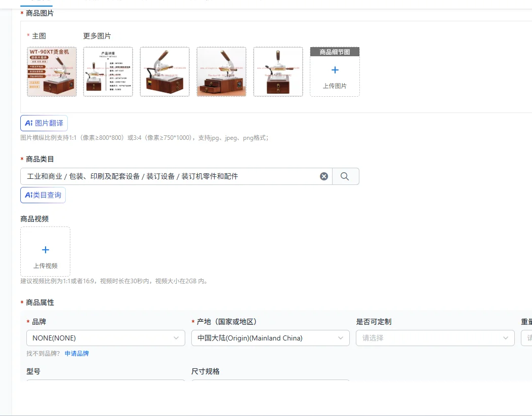Click video ratio suggestion hint text
This screenshot has width=532, height=416.
coord(114,281)
